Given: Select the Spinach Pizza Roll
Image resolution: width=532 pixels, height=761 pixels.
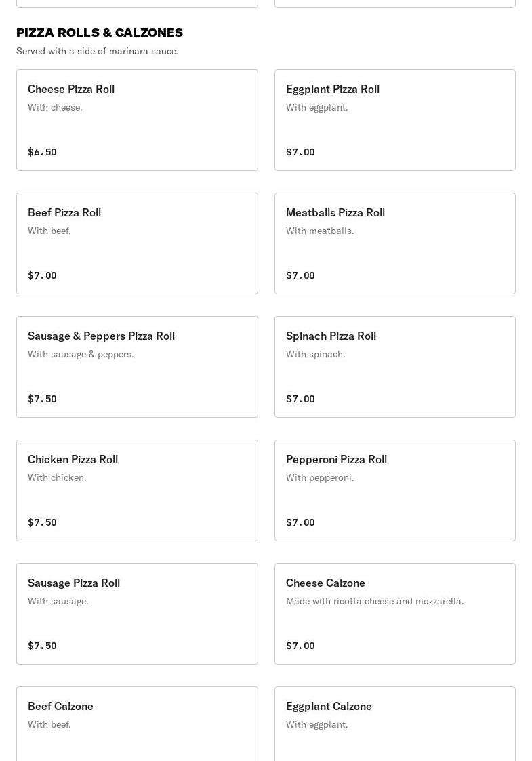Looking at the screenshot, I should (x=394, y=367).
